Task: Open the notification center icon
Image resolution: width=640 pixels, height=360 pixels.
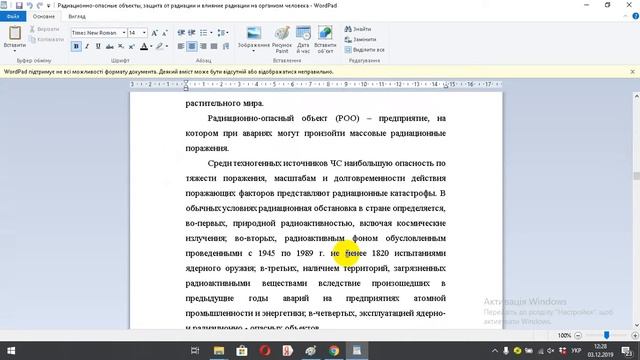Action: (x=627, y=351)
